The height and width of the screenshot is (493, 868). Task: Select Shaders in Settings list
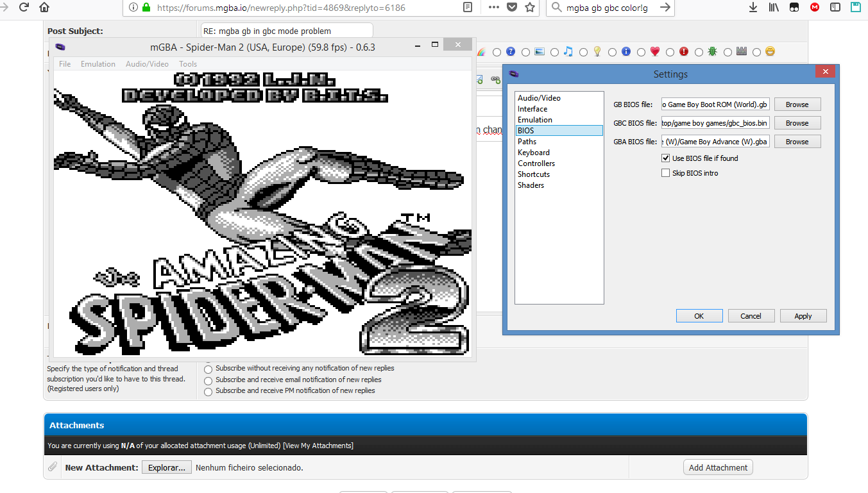pos(559,185)
